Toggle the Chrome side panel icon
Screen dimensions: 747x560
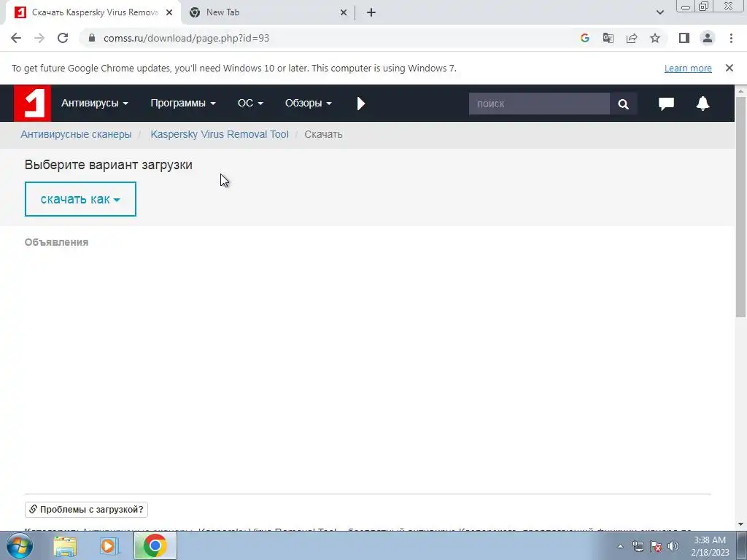click(x=684, y=38)
